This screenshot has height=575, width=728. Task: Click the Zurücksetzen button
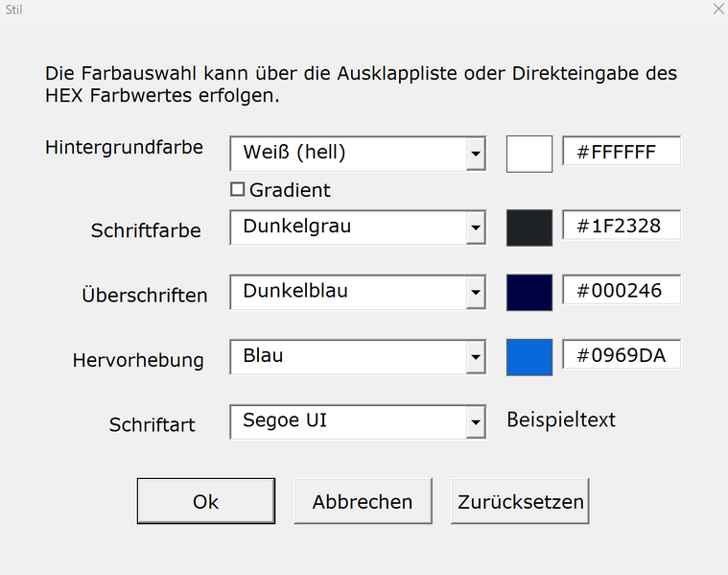520,501
